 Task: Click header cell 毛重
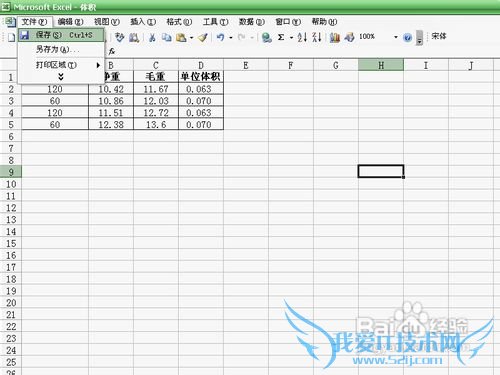coord(156,77)
